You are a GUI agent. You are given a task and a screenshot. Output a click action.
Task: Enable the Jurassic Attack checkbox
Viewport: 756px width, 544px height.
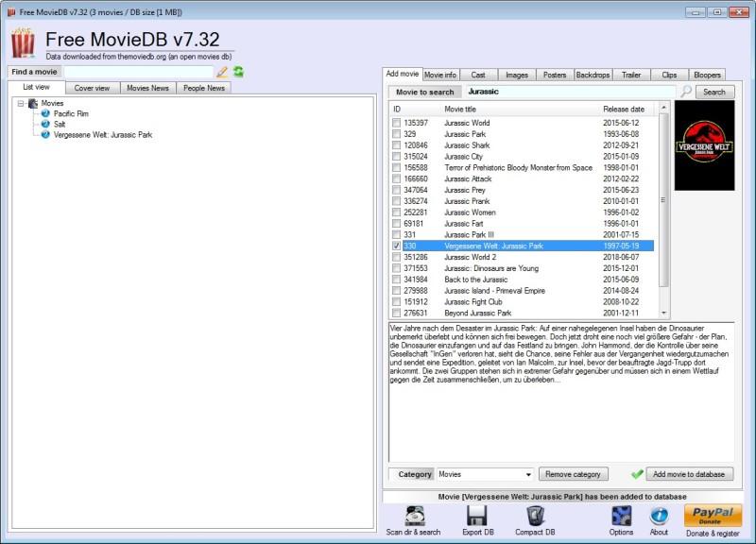tap(396, 178)
